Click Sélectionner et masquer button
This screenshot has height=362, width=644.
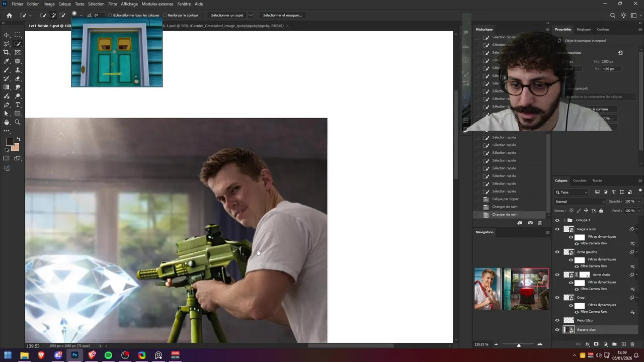tap(283, 15)
